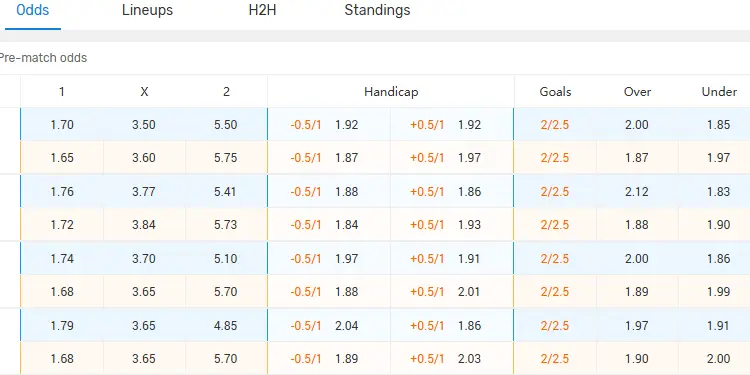
Task: Select Over odds 1.97
Action: pyautogui.click(x=637, y=326)
